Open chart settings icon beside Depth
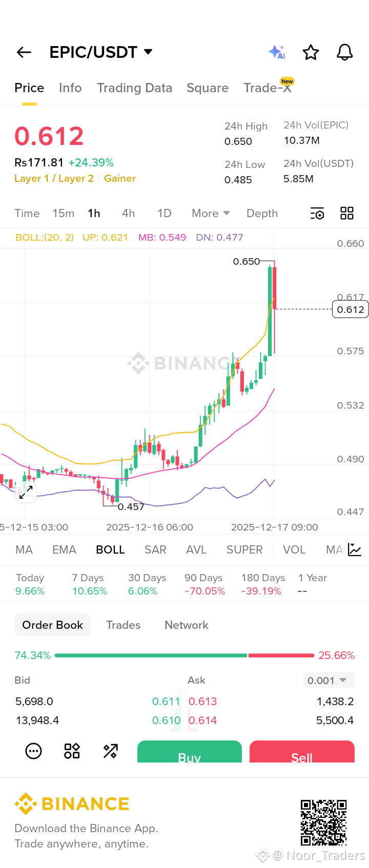The image size is (369, 868). pyautogui.click(x=317, y=214)
